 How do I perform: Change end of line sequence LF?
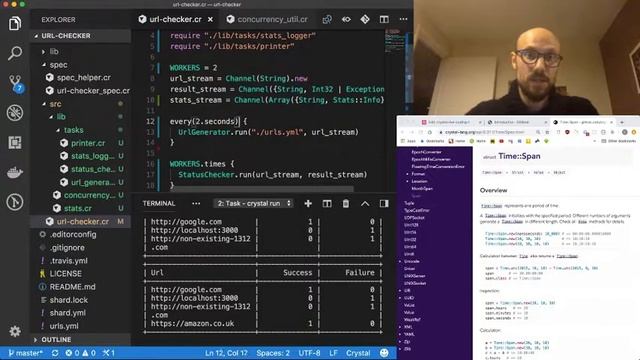point(333,353)
